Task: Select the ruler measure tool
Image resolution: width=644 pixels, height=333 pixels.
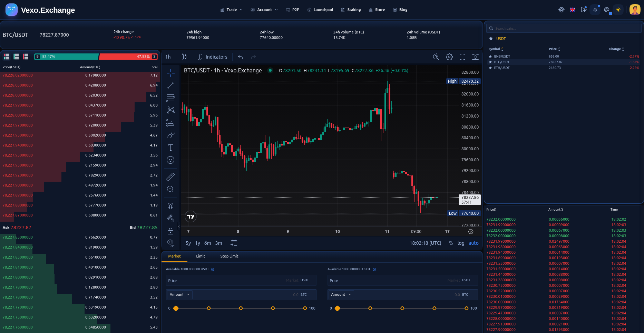Action: coord(170,177)
